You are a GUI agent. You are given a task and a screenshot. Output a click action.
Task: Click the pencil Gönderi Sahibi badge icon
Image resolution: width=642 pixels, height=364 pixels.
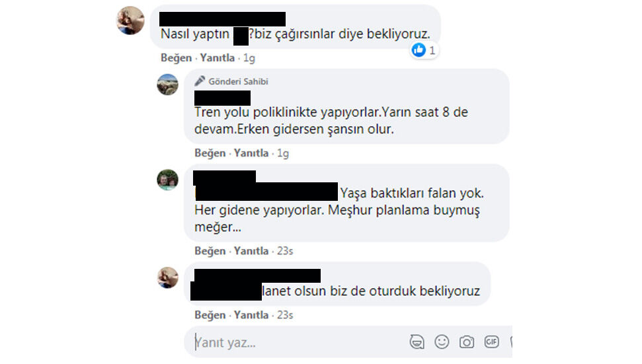[x=200, y=81]
